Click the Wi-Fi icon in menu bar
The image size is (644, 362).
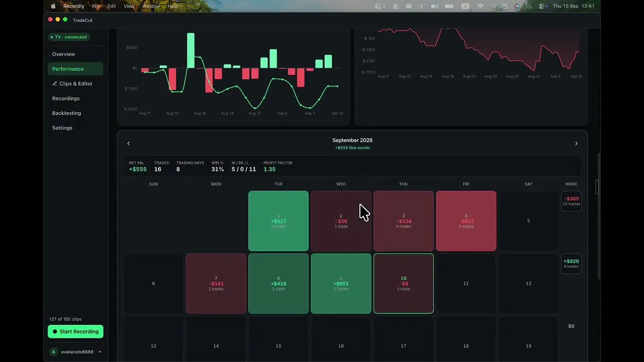pyautogui.click(x=480, y=6)
